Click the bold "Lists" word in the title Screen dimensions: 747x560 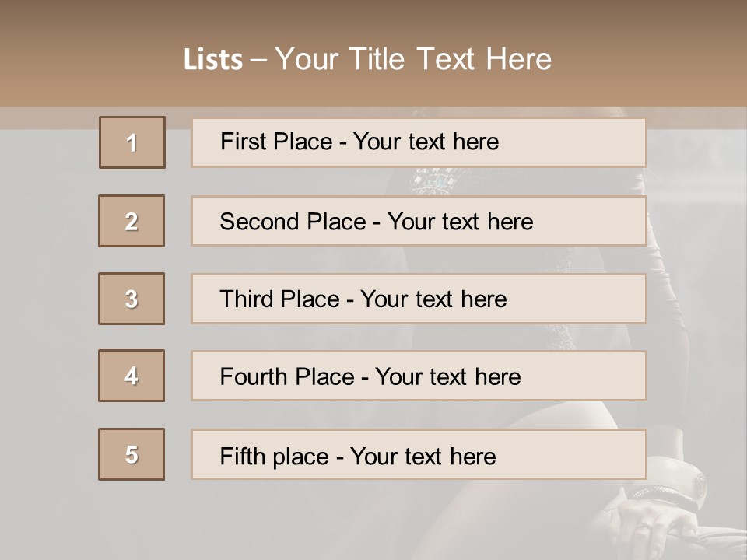point(212,60)
